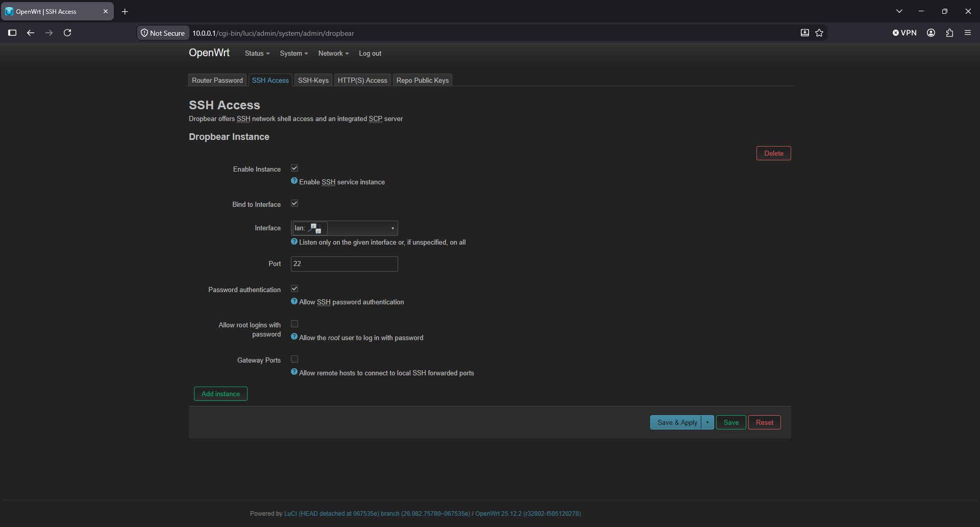
Task: Reload the page with refresh icon
Action: point(67,33)
